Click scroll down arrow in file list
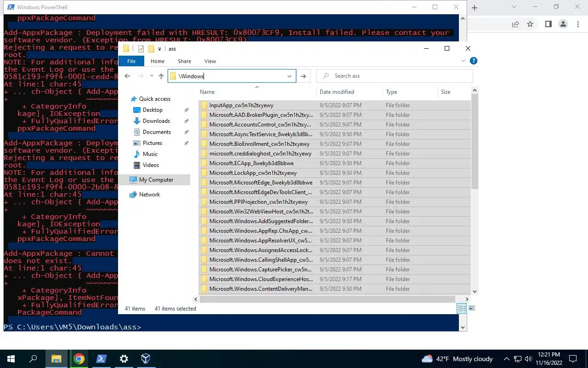The width and height of the screenshot is (588, 368). [x=475, y=291]
